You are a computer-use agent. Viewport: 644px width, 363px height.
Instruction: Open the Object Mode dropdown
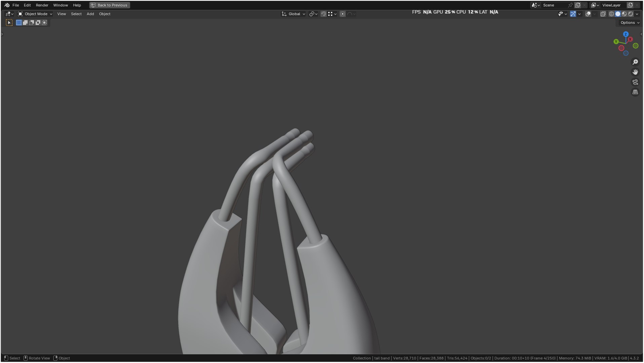35,14
